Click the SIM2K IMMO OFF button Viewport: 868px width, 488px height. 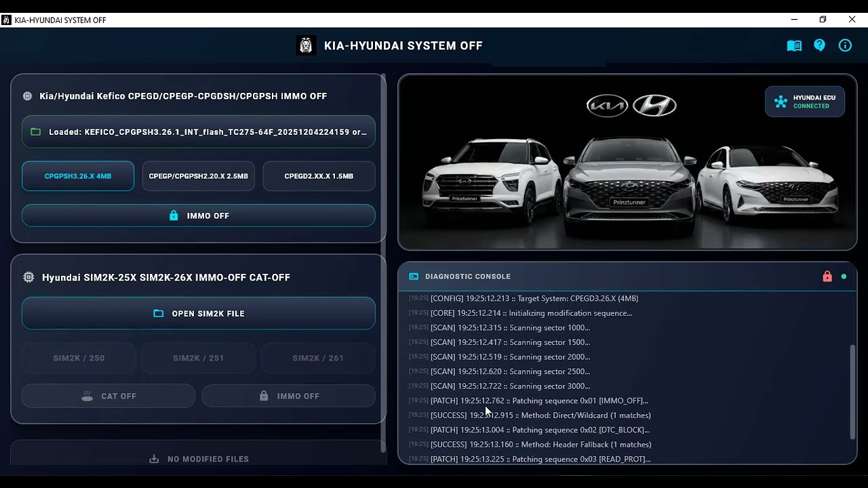(288, 396)
